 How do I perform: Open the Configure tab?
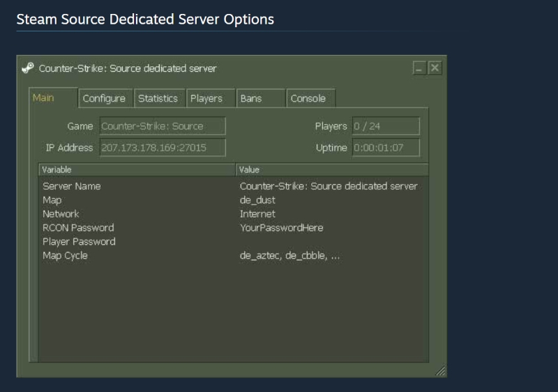click(x=104, y=98)
